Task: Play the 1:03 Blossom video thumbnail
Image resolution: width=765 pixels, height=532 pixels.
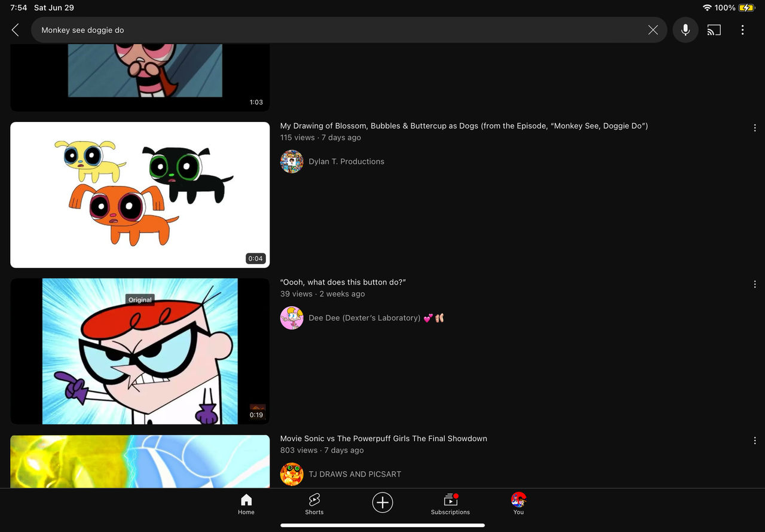Action: click(140, 78)
